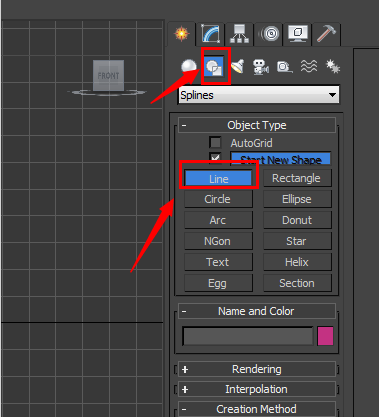Image resolution: width=379 pixels, height=417 pixels.
Task: Collapse the Creation Method rollout
Action: pyautogui.click(x=257, y=409)
